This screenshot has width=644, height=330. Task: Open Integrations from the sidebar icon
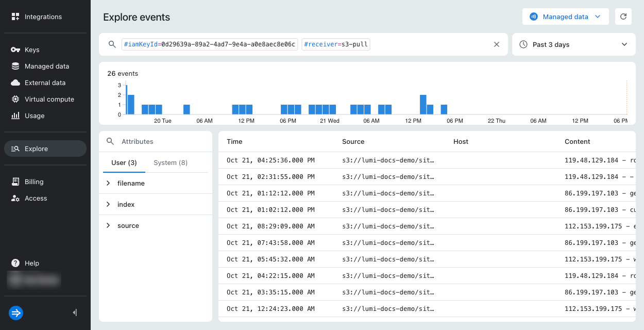[x=15, y=16]
